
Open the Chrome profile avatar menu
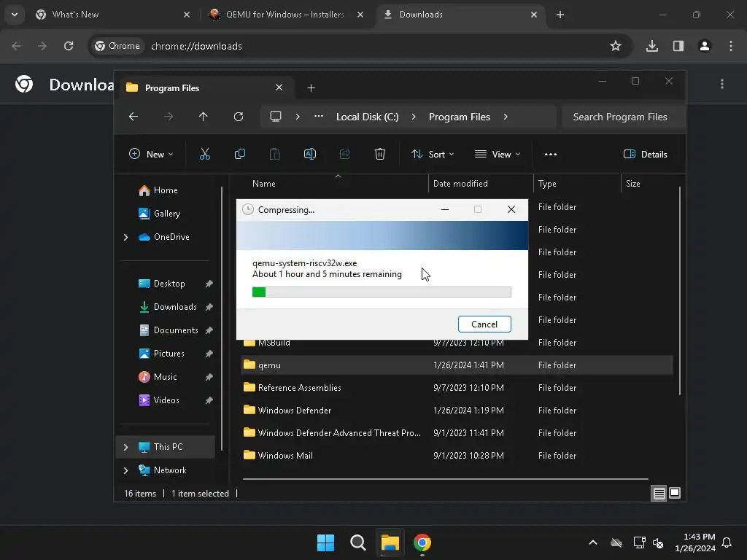[x=705, y=46]
